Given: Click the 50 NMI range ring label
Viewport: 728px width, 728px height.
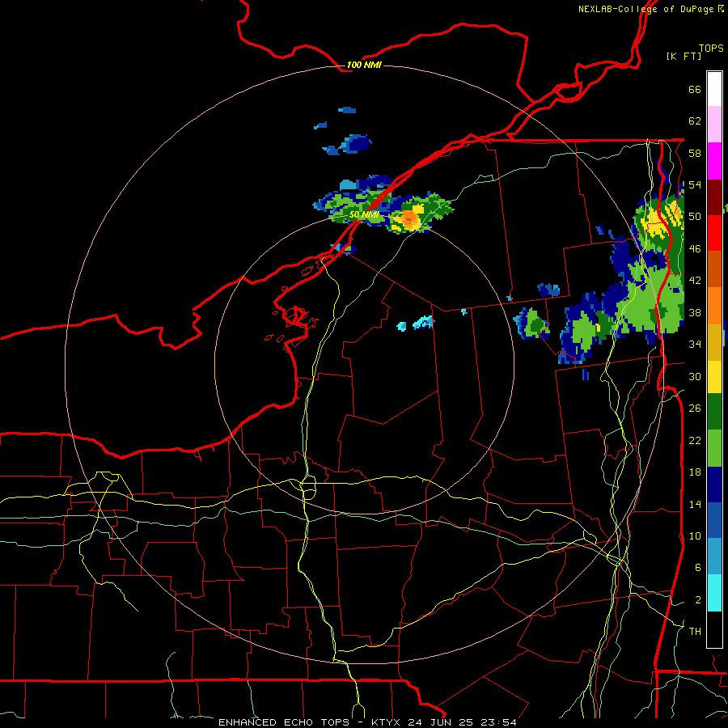Looking at the screenshot, I should coord(364,214).
